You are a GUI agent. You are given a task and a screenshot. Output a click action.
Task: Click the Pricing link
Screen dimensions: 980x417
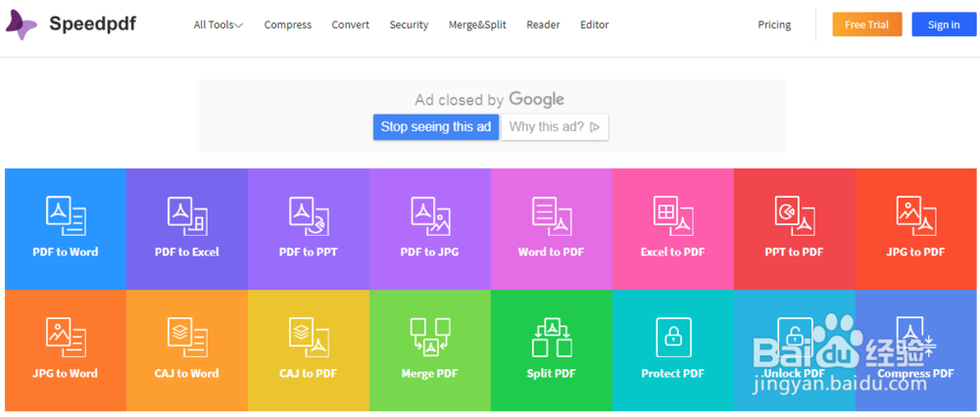[x=774, y=24]
